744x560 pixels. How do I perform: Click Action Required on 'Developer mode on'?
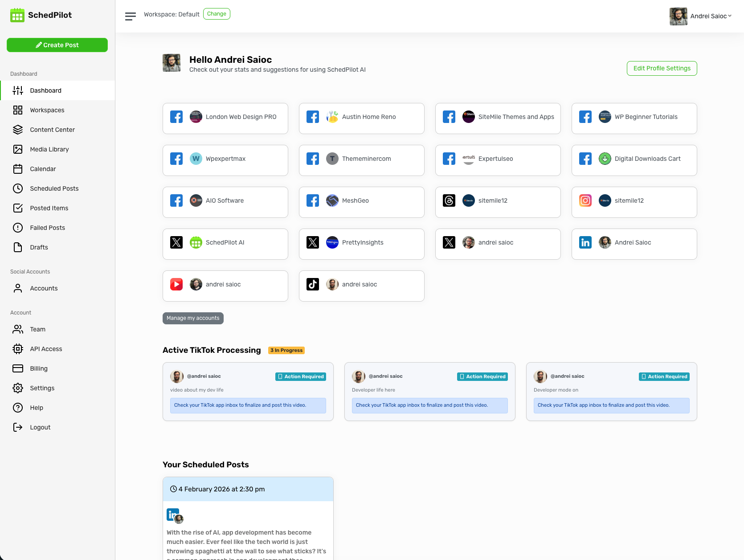[x=664, y=376]
